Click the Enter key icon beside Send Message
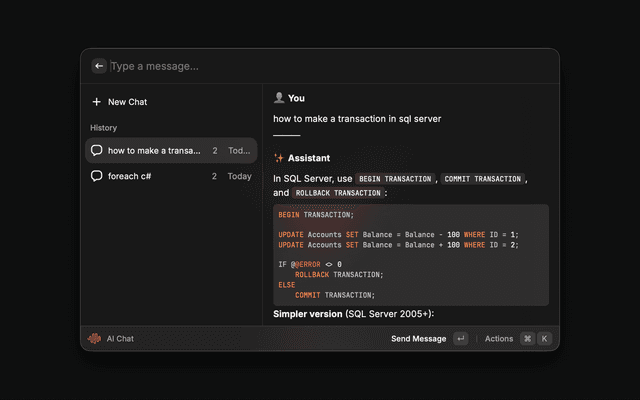The width and height of the screenshot is (640, 400). 460,339
